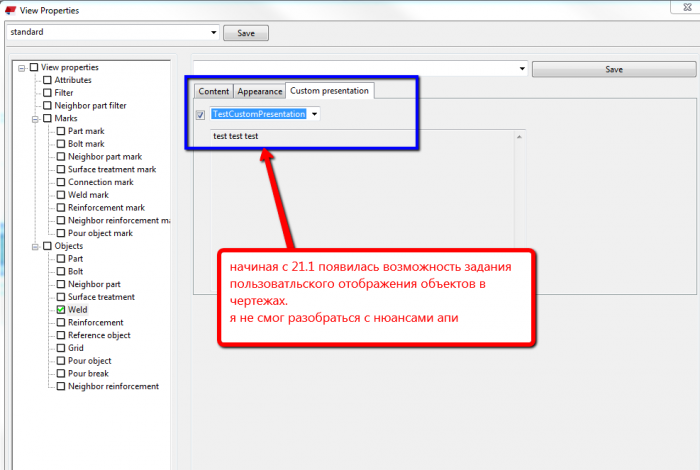Enable the Part mark checkbox
The width and height of the screenshot is (700, 470).
61,131
